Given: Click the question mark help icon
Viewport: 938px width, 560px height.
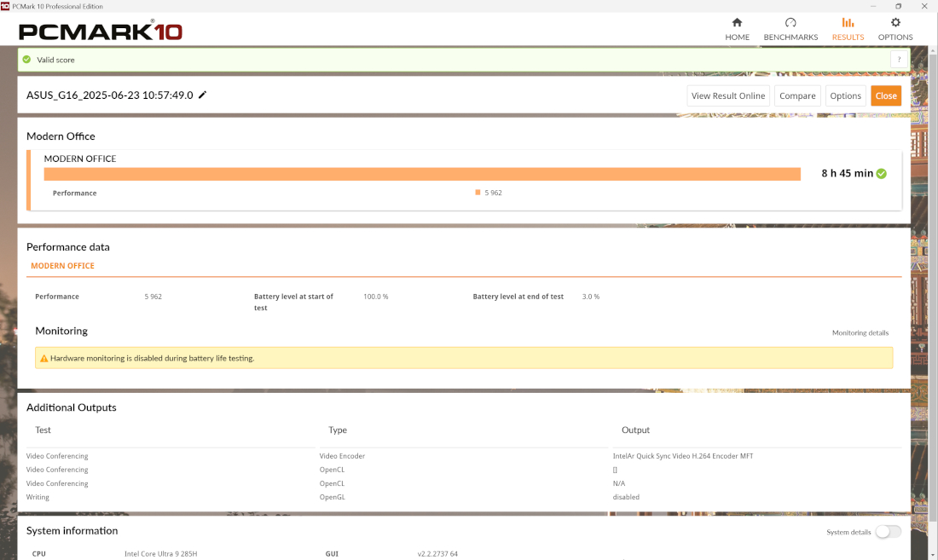Looking at the screenshot, I should pyautogui.click(x=899, y=60).
